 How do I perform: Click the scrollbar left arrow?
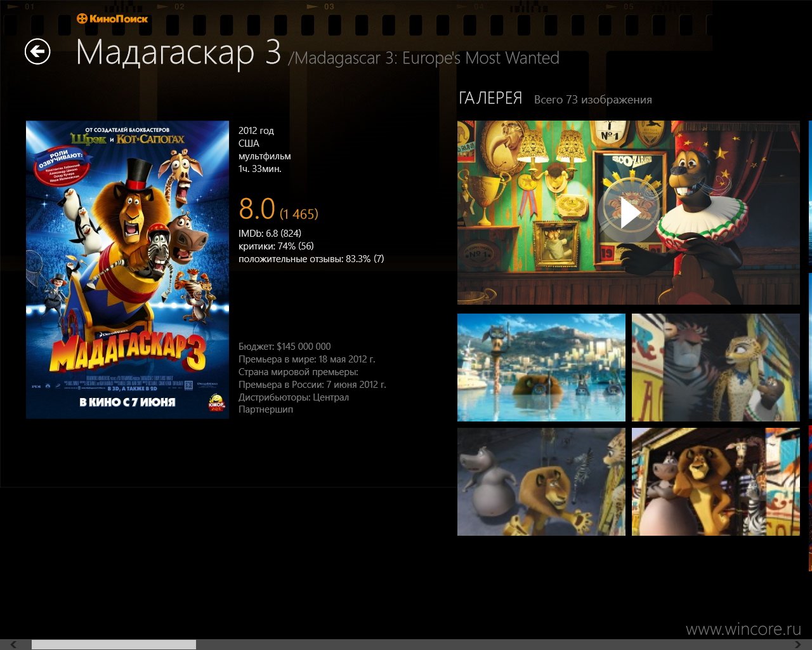click(13, 645)
